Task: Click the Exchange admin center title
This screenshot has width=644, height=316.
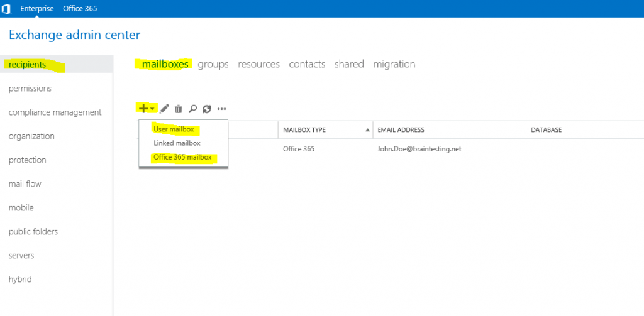Action: tap(74, 35)
